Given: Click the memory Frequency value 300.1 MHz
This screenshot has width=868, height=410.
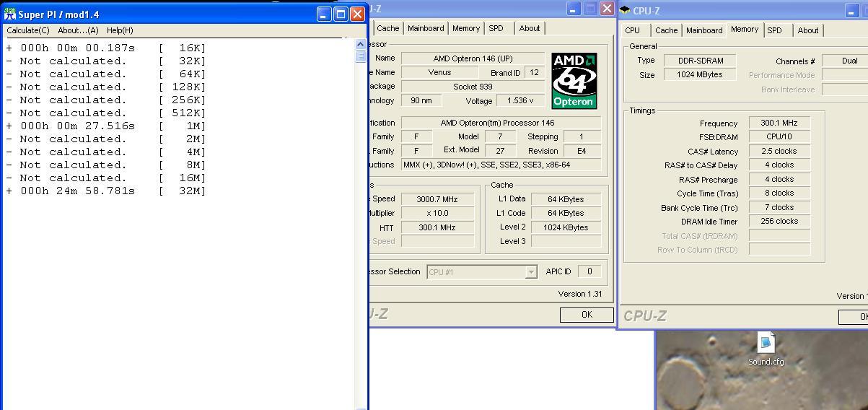Looking at the screenshot, I should (x=779, y=123).
